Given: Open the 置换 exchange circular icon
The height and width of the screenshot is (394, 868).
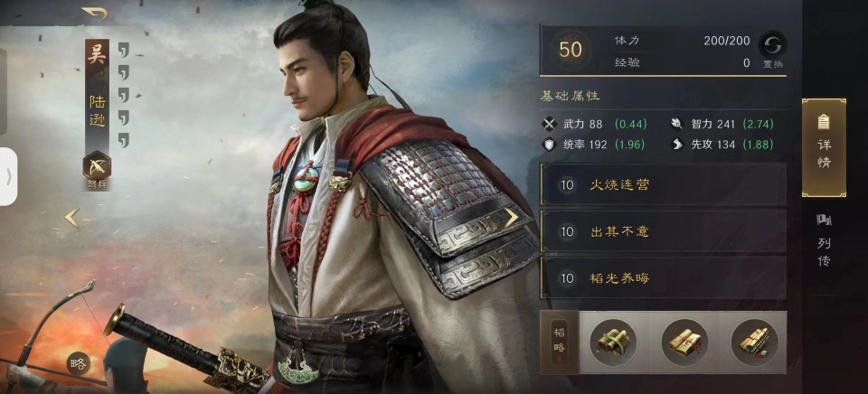Looking at the screenshot, I should pos(772,45).
